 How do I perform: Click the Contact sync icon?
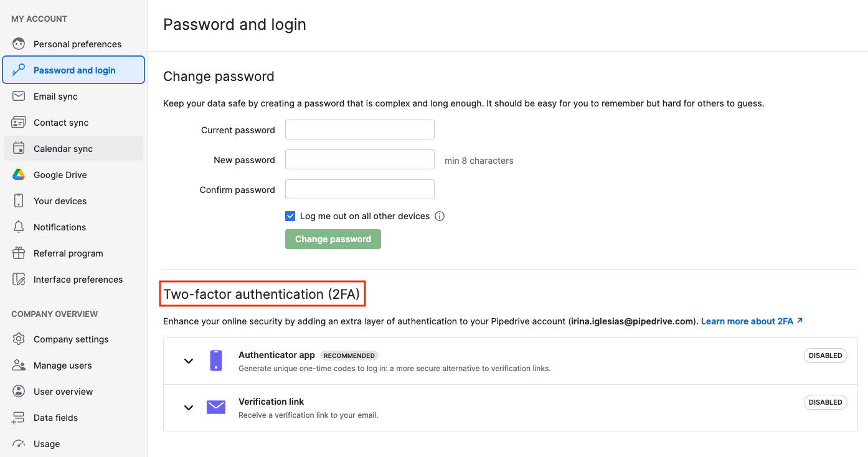click(18, 122)
